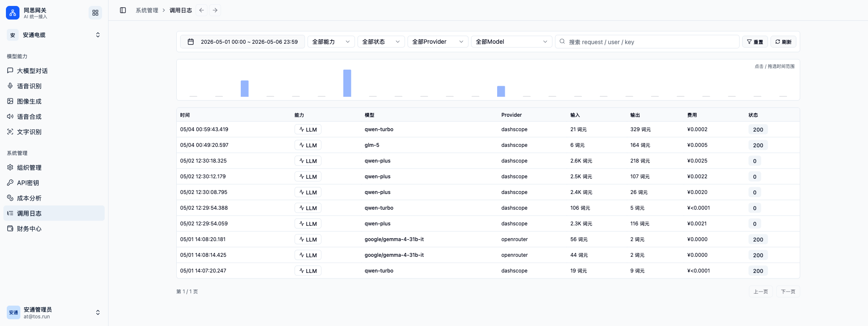Click the 安 organization badge
This screenshot has height=326, width=868.
13,35
